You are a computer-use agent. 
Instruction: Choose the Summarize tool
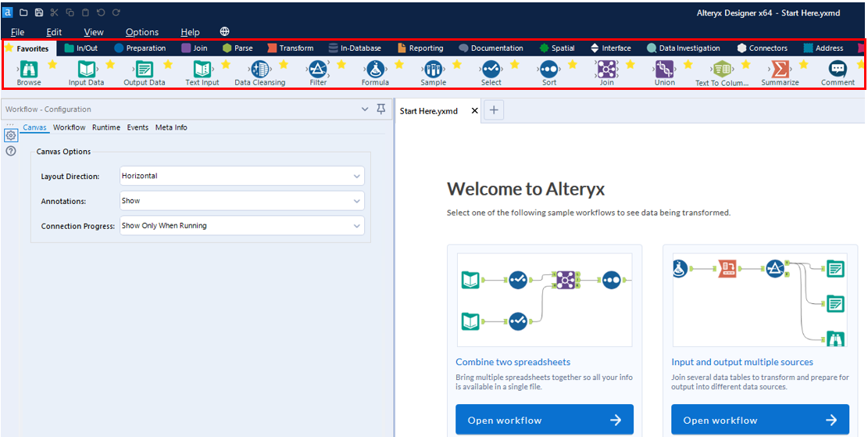coord(780,70)
